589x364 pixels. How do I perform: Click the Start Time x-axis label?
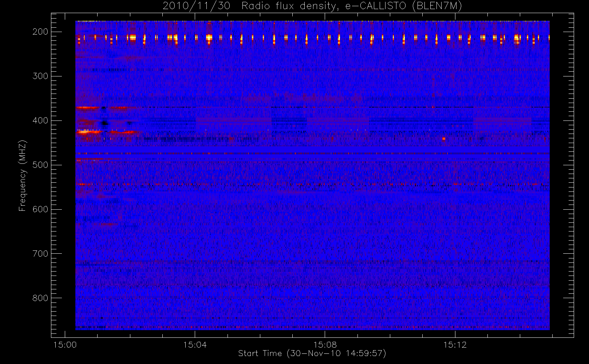coord(312,353)
